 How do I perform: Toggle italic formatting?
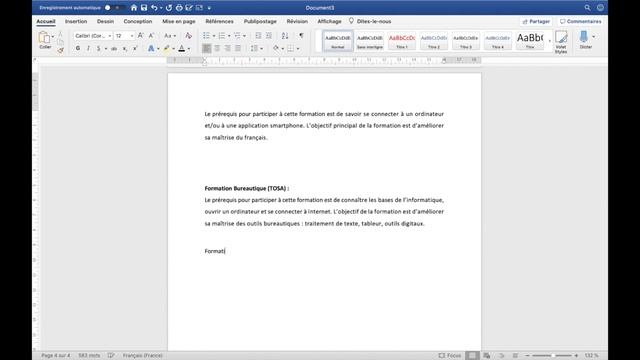[x=88, y=49]
